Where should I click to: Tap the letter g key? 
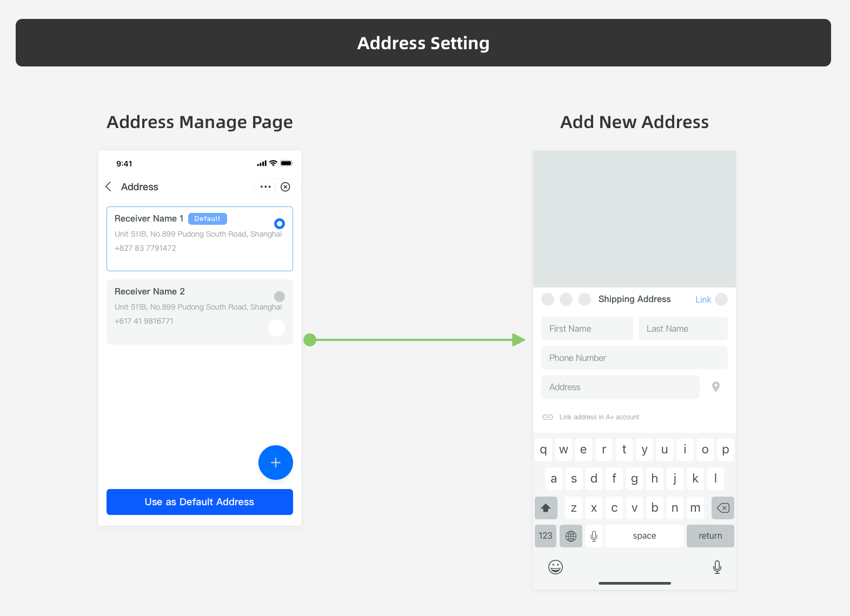(635, 479)
